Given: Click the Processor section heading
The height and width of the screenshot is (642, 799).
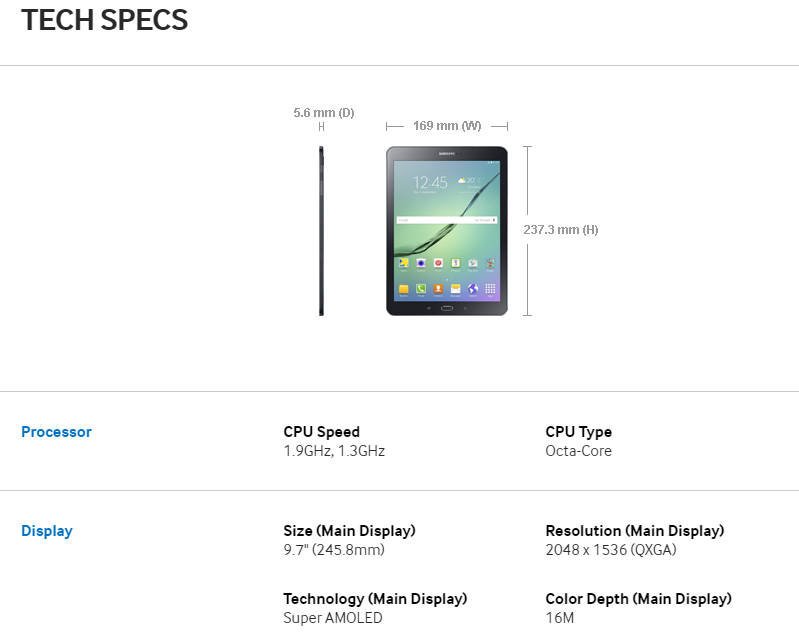Looking at the screenshot, I should (56, 432).
